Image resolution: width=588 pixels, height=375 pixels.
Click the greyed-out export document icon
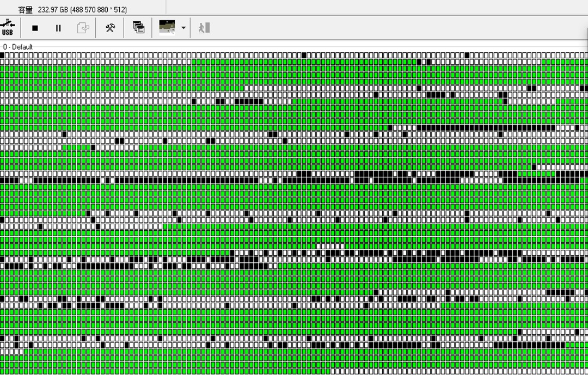tap(83, 28)
